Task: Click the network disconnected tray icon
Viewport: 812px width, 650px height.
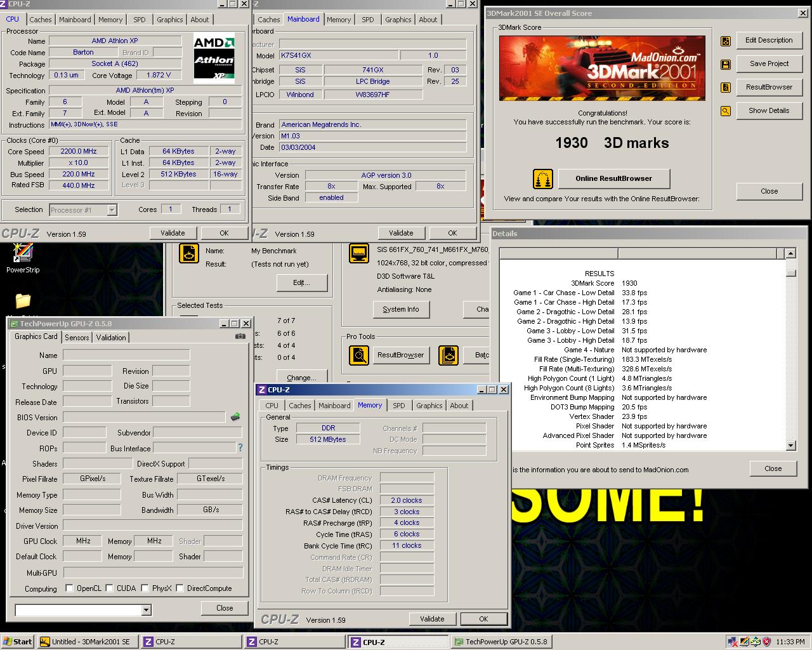Action: click(732, 642)
